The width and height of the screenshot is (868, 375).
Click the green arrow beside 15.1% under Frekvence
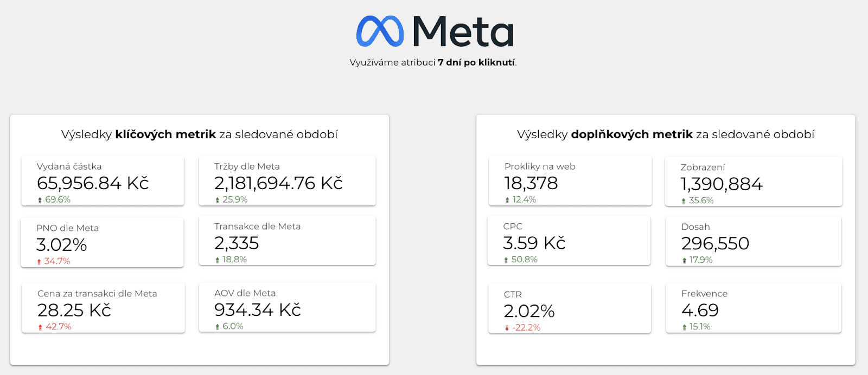click(684, 327)
